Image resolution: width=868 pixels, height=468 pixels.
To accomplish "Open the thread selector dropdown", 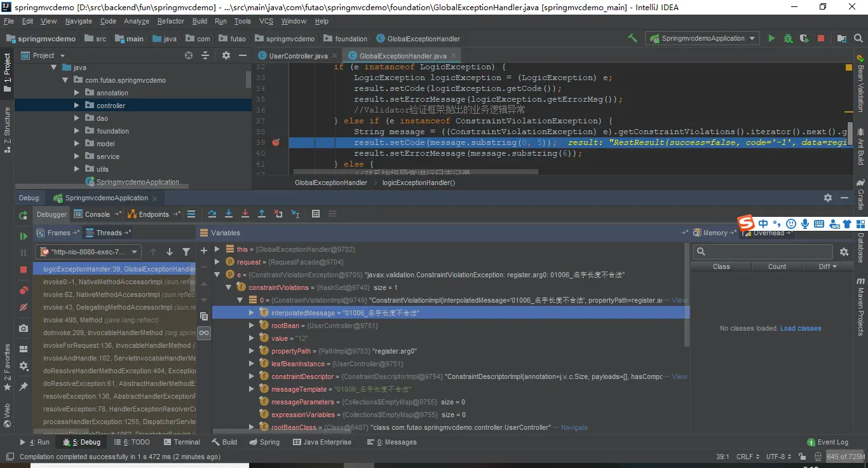I will pyautogui.click(x=89, y=252).
